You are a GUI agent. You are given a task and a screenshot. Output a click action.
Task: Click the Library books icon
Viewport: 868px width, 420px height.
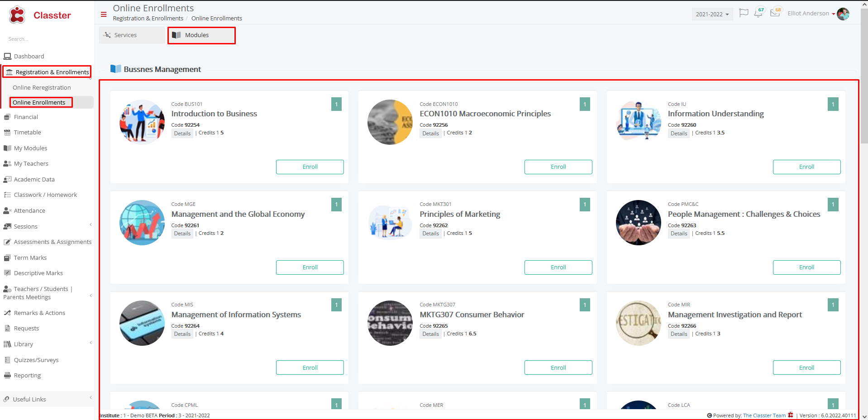[x=7, y=344]
